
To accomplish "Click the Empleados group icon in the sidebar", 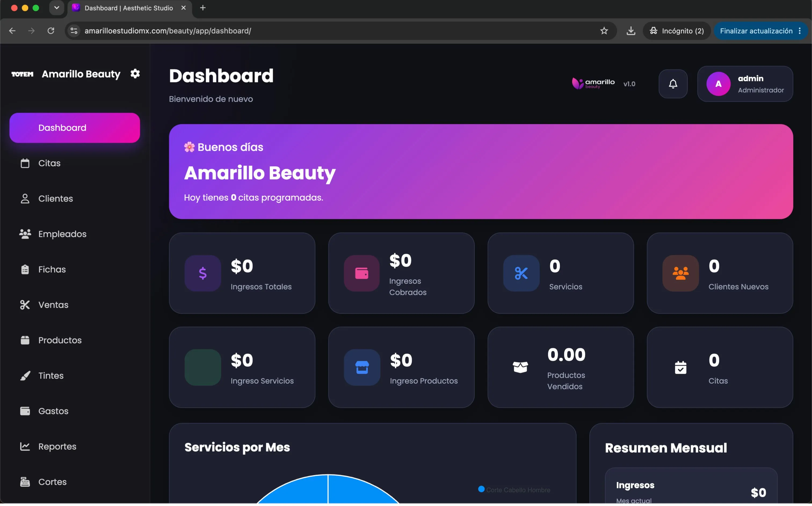I will point(25,234).
